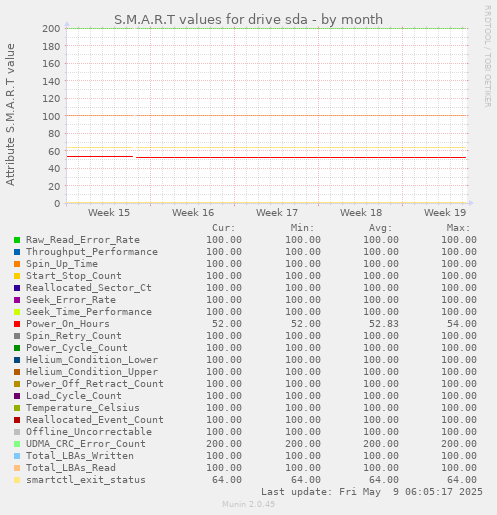This screenshot has height=515, width=497.
Task: Click the Week 17 axis label
Action: [277, 213]
